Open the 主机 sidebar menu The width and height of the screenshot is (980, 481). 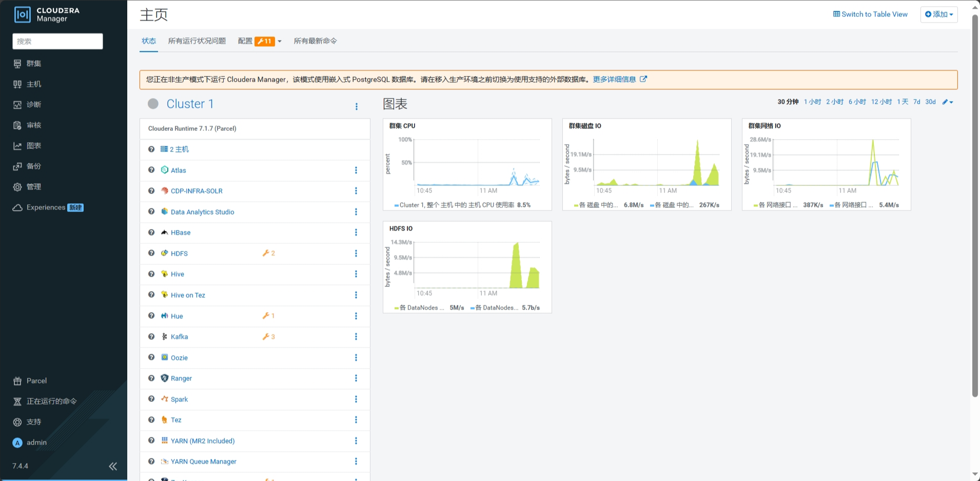pyautogui.click(x=28, y=84)
